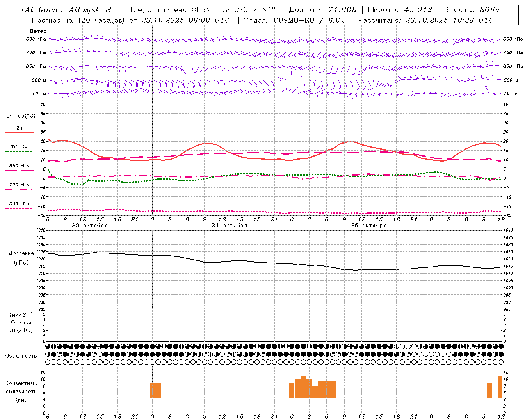The height and width of the screenshot is (420, 525).
Task: Click the computed time 23.10.2025 10:38 UTC
Action: click(x=449, y=20)
